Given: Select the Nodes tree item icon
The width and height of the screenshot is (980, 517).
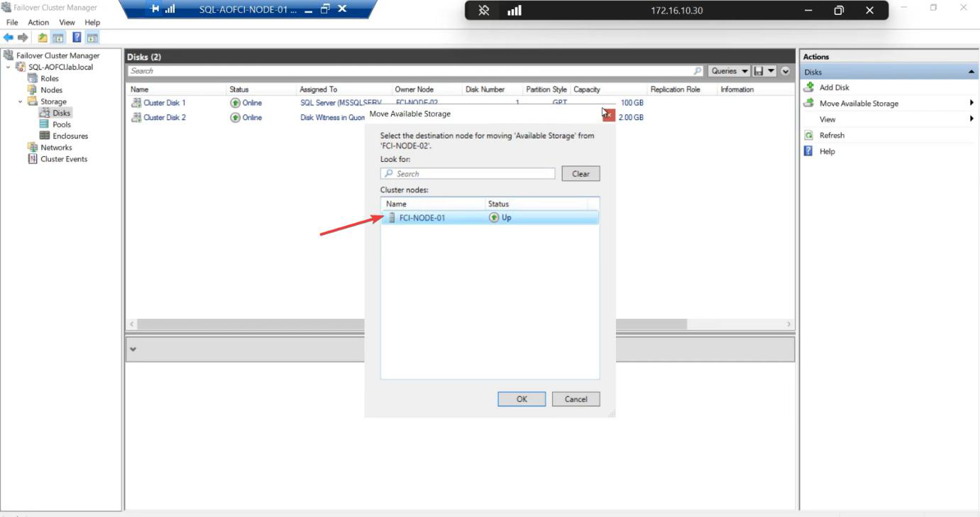Looking at the screenshot, I should [33, 89].
